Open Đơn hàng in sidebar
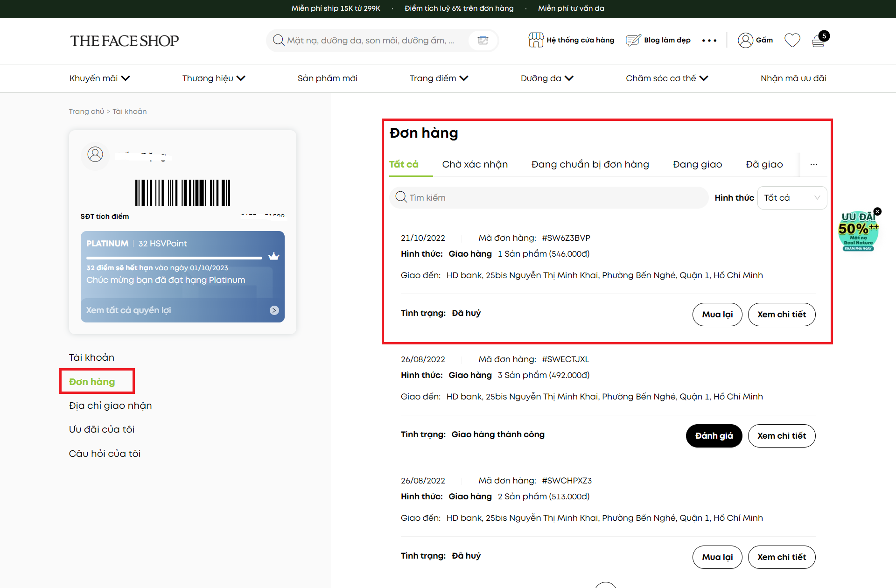Screen dimensions: 896x588 (92, 382)
